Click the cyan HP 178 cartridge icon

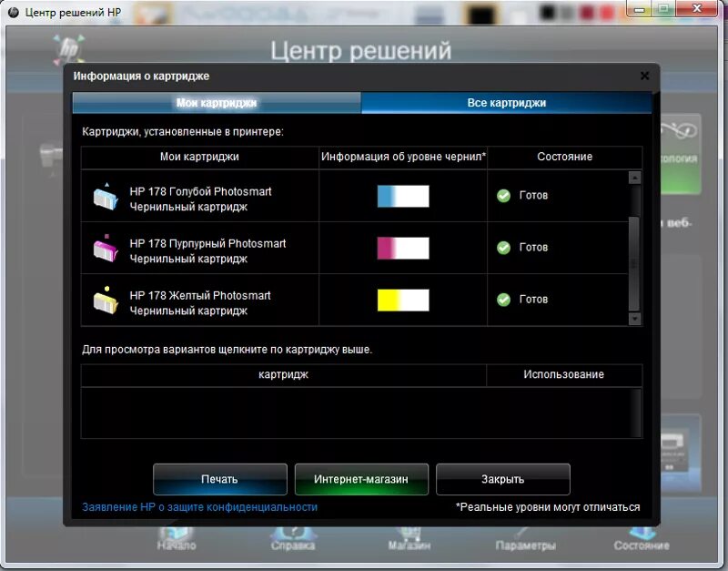[x=106, y=197]
